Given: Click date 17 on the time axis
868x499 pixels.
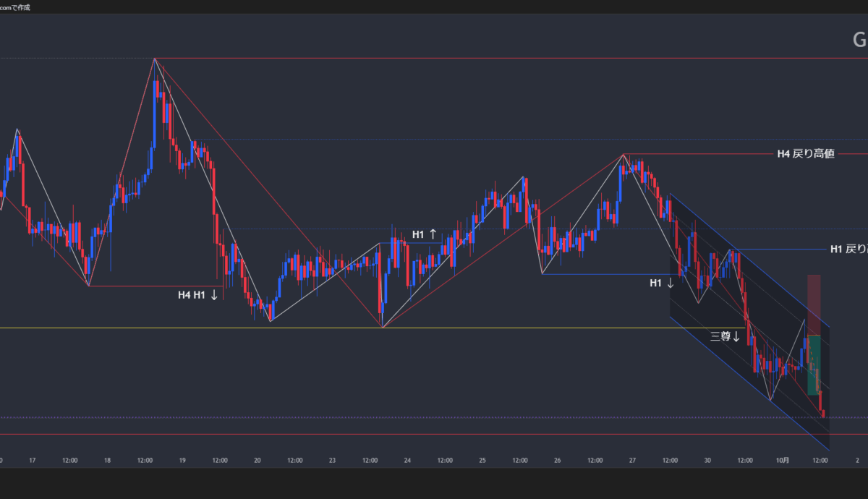Looking at the screenshot, I should pos(33,460).
